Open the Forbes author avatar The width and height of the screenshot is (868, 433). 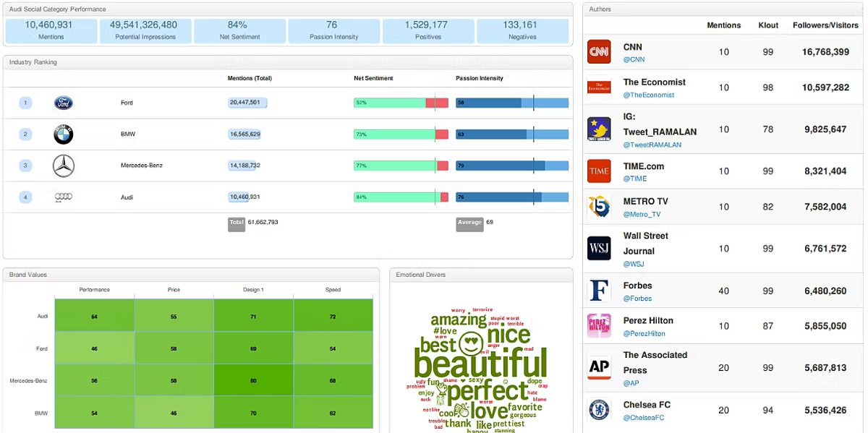point(599,291)
